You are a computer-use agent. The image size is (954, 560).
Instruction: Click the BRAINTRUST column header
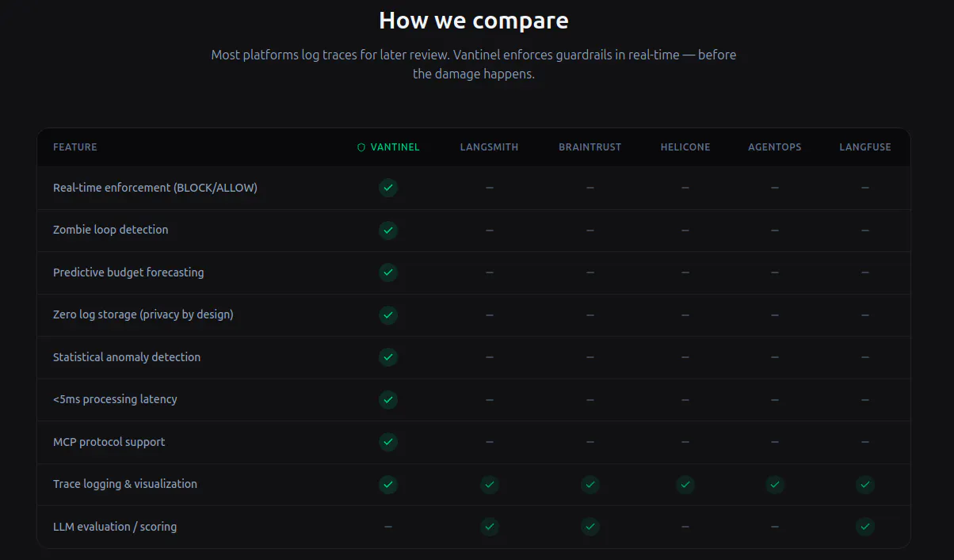590,147
